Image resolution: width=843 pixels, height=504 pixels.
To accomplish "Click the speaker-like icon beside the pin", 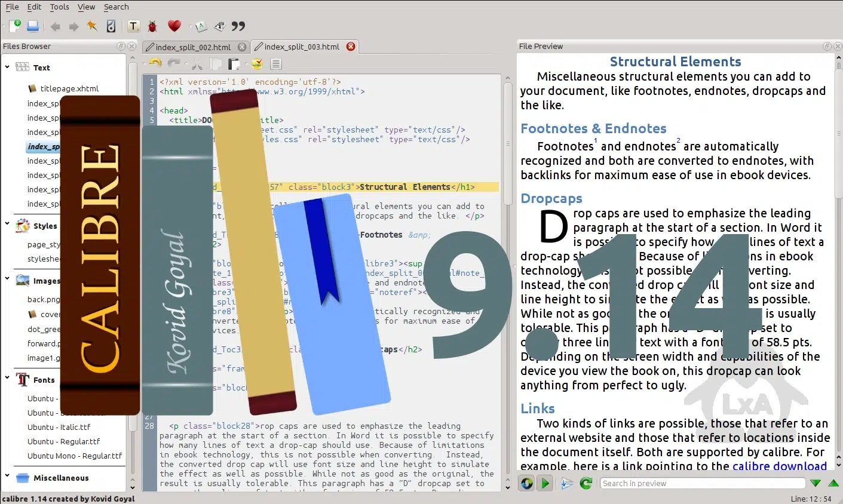I will coord(111,26).
